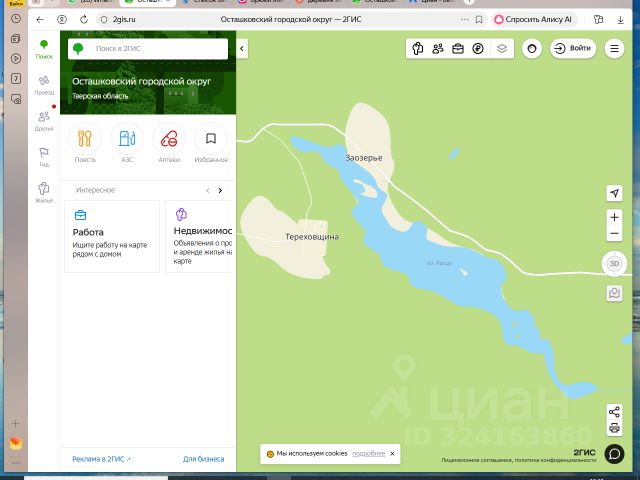Screen dimensions: 640x480
Task: Collapse the left info panel
Action: pyautogui.click(x=242, y=49)
